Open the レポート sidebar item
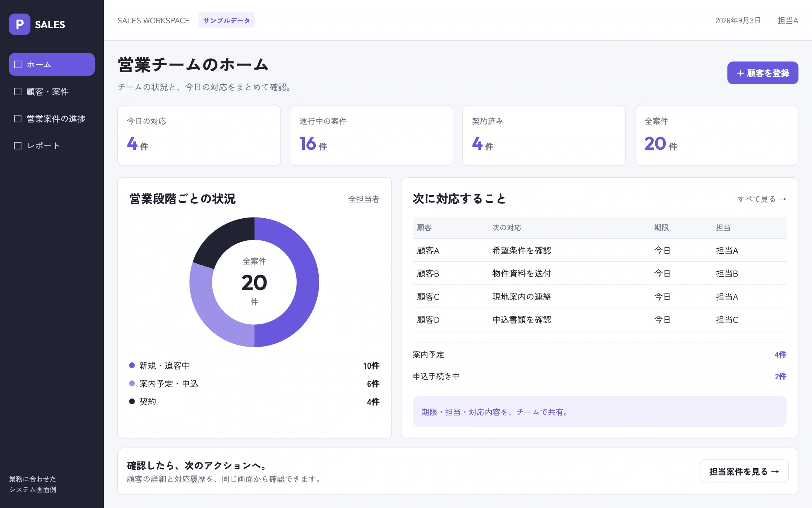 coord(52,146)
